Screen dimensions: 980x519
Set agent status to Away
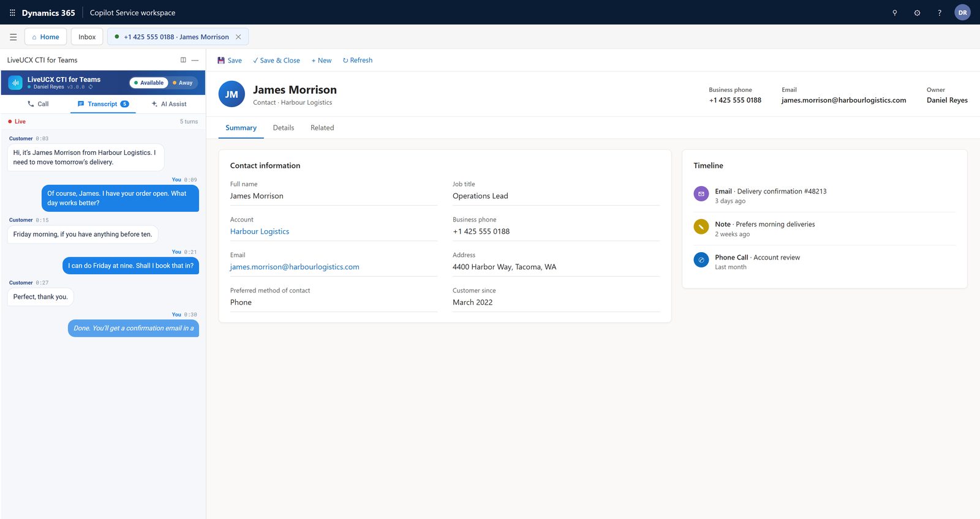coord(183,83)
